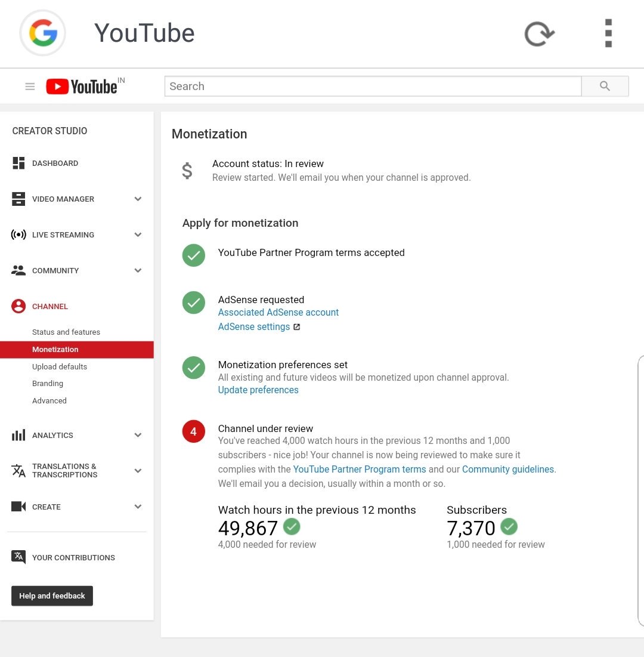644x657 pixels.
Task: Click 'Channel under review' heading
Action: [265, 428]
